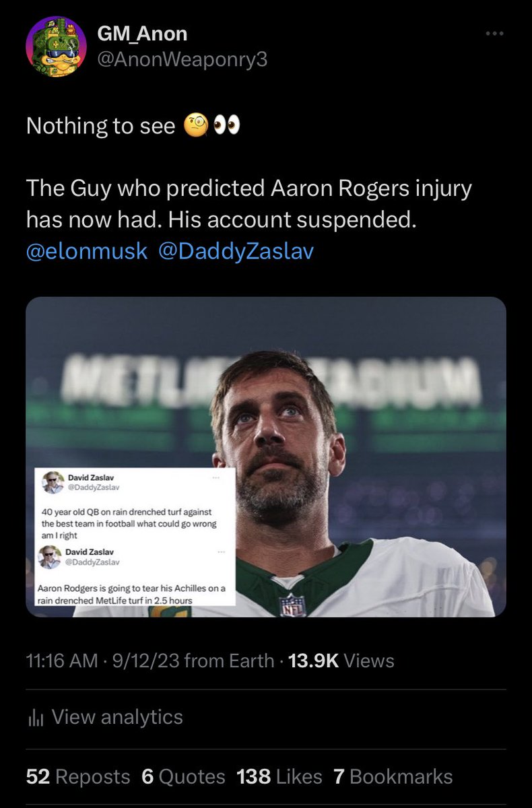532x808 pixels.
Task: Show the 6 Quotes list
Action: 183,776
